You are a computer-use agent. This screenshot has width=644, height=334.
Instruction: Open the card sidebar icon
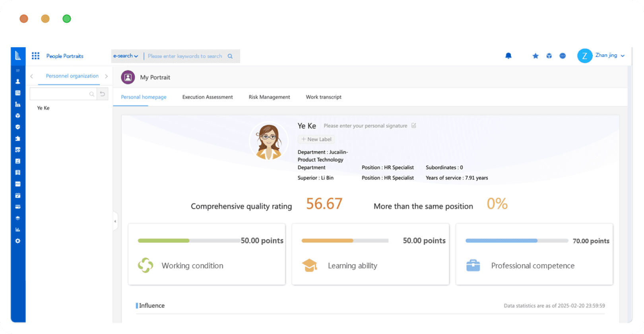(17, 207)
